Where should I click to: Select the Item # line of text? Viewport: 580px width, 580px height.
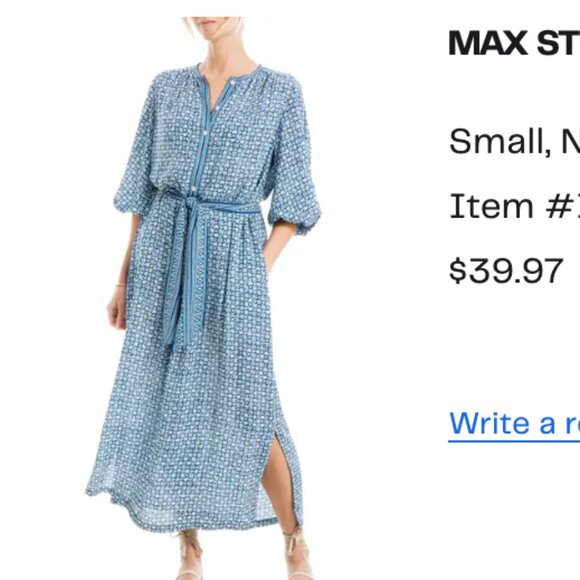(514, 206)
